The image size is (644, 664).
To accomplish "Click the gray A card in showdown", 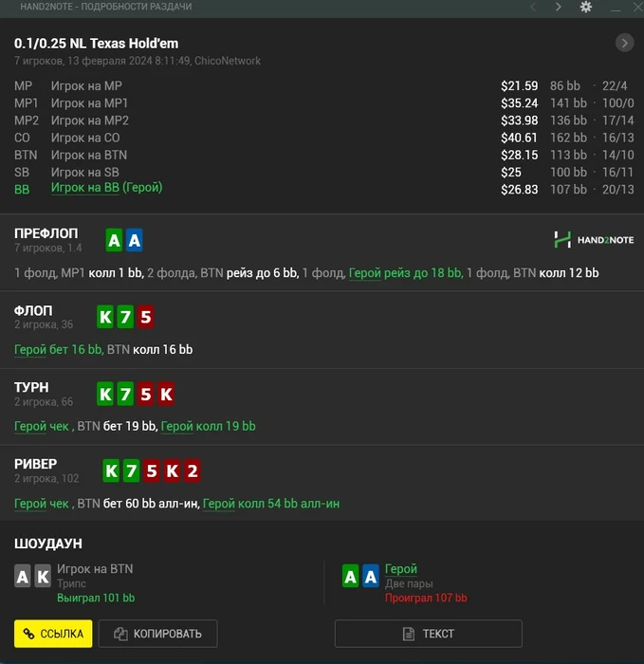I will (x=23, y=576).
